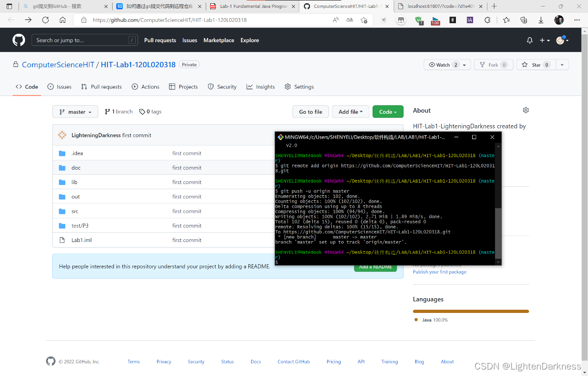Add this page to favorites star icon
Viewport: 588px width, 376px height.
(x=364, y=20)
